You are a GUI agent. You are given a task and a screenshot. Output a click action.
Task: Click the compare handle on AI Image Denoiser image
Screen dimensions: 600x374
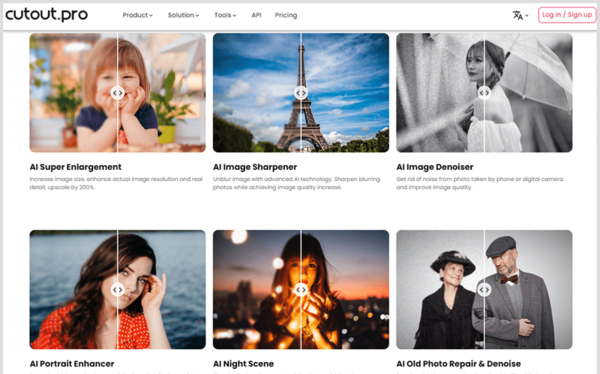point(484,93)
